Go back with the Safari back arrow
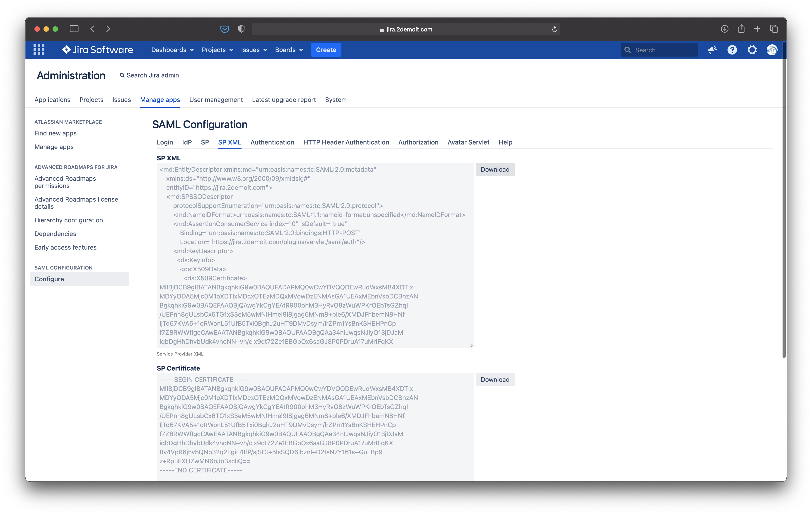The width and height of the screenshot is (812, 515). (x=92, y=29)
